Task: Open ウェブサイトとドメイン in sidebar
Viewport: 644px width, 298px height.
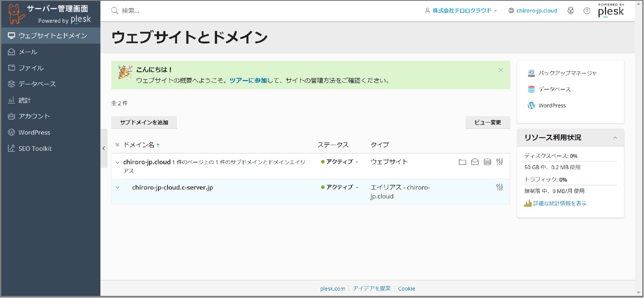Action: coord(50,36)
